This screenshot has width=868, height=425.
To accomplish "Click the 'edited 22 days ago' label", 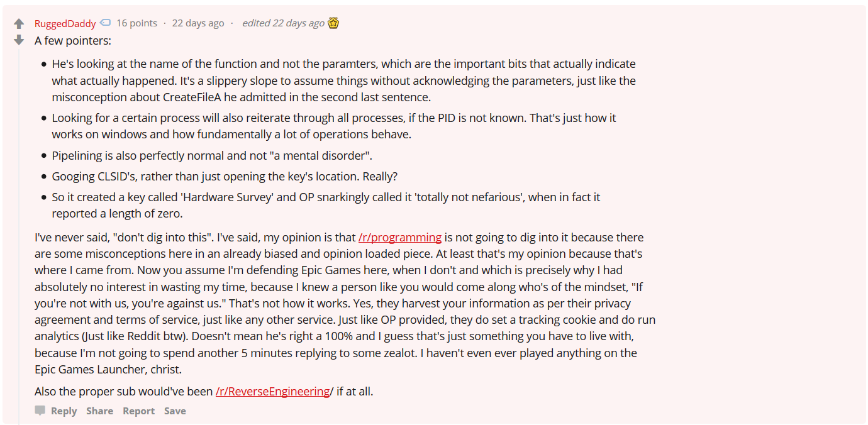I will tap(283, 23).
